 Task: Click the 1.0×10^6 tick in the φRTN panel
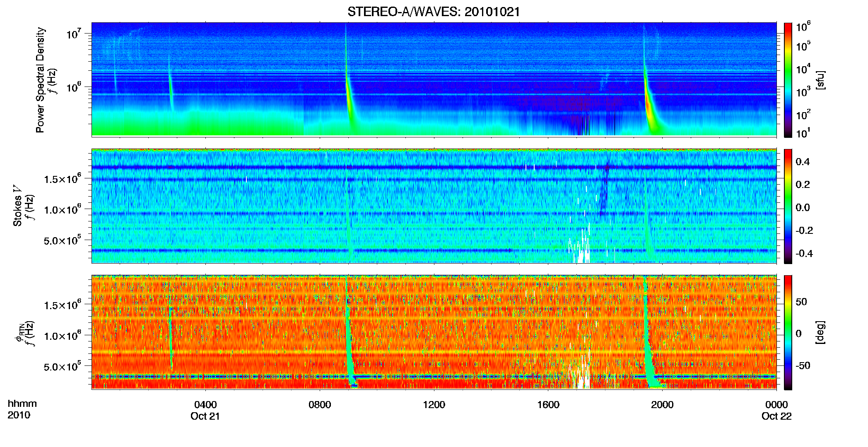[x=62, y=335]
